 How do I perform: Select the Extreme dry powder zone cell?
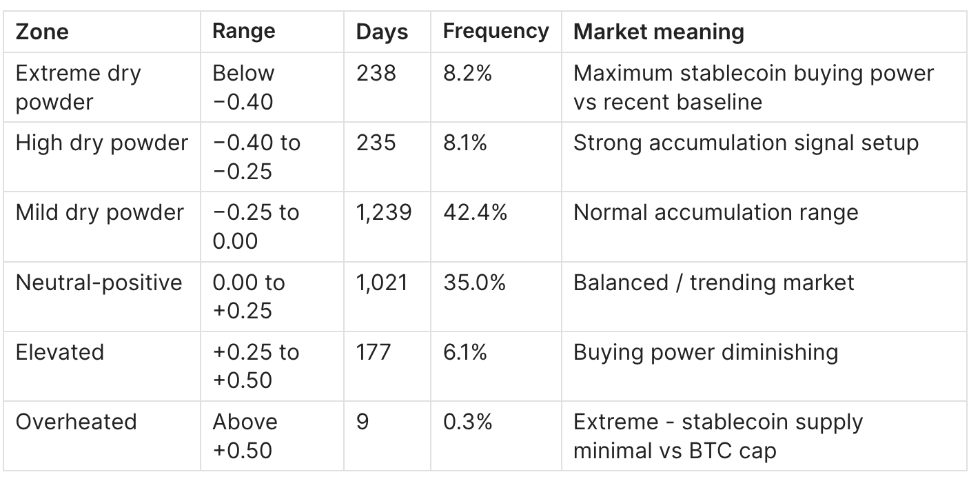pos(78,87)
